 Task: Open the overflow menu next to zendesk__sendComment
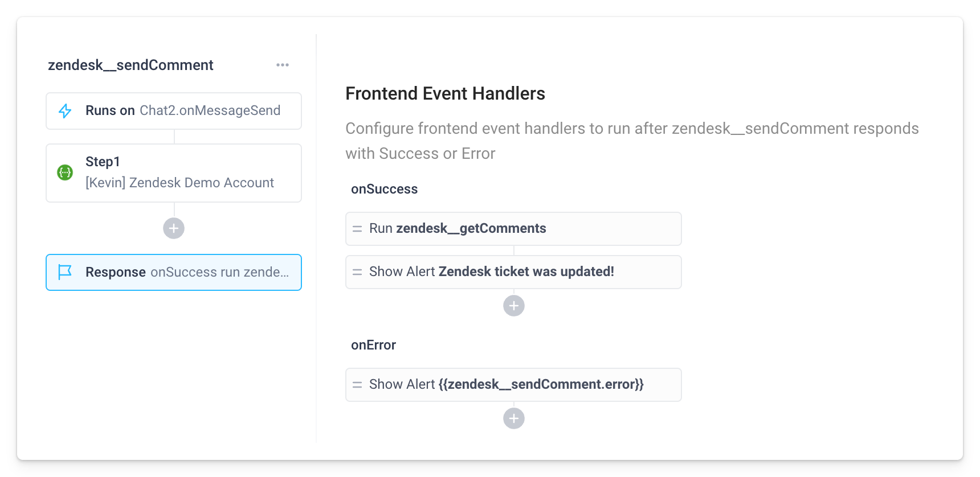point(283,64)
